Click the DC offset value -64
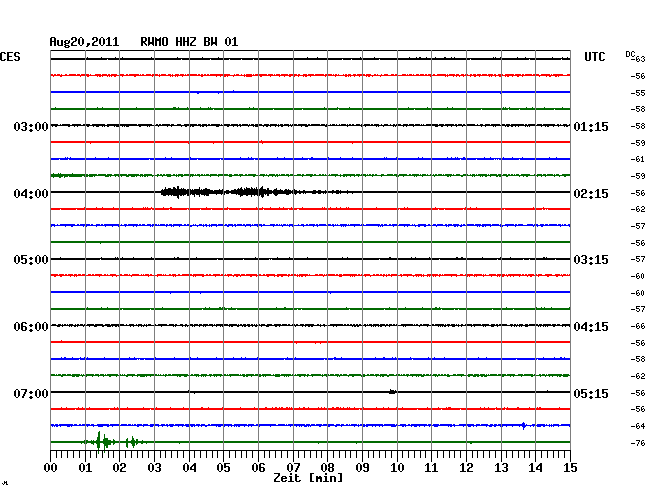Screen dimensions: 650x494 (638, 426)
